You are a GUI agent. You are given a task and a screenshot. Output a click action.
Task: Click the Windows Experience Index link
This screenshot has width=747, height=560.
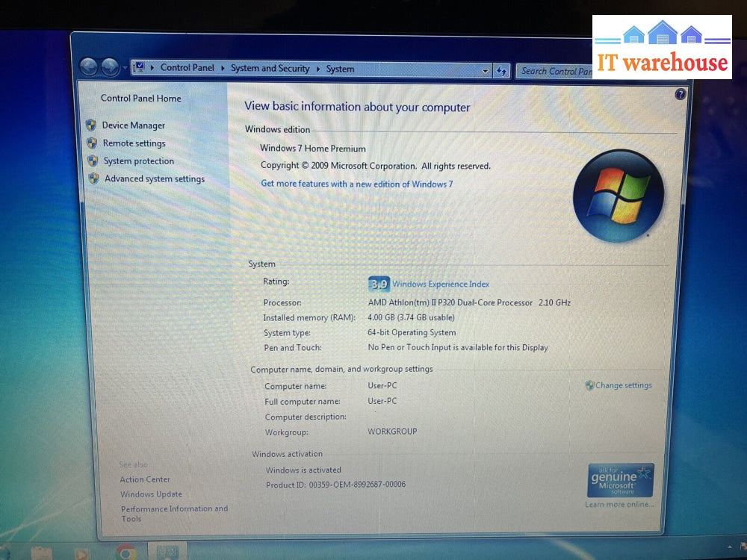(x=441, y=284)
